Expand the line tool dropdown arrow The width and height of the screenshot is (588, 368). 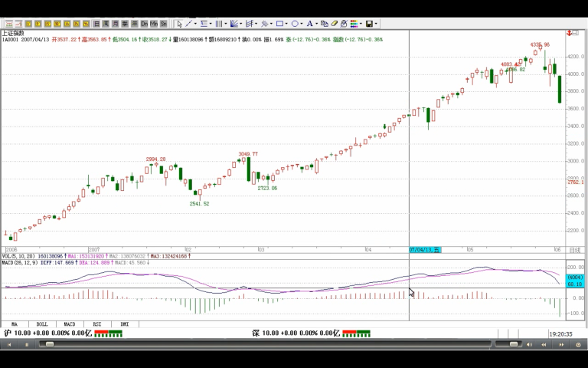pos(195,24)
